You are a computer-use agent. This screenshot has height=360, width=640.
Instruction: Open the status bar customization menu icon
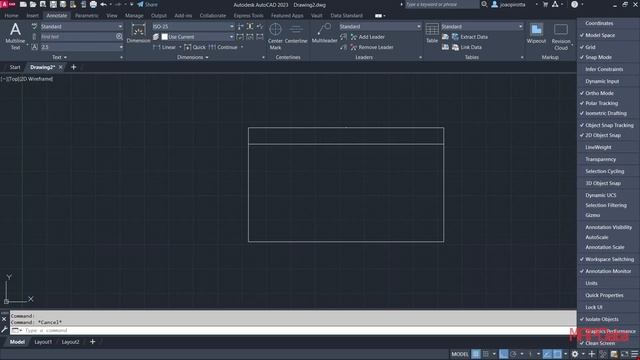(635, 354)
